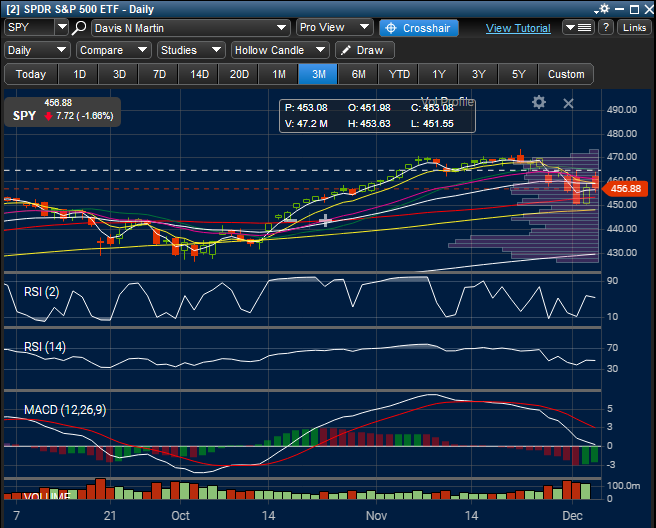Open the Davis N Martin account dropdown
This screenshot has height=528, width=656.
click(x=191, y=28)
